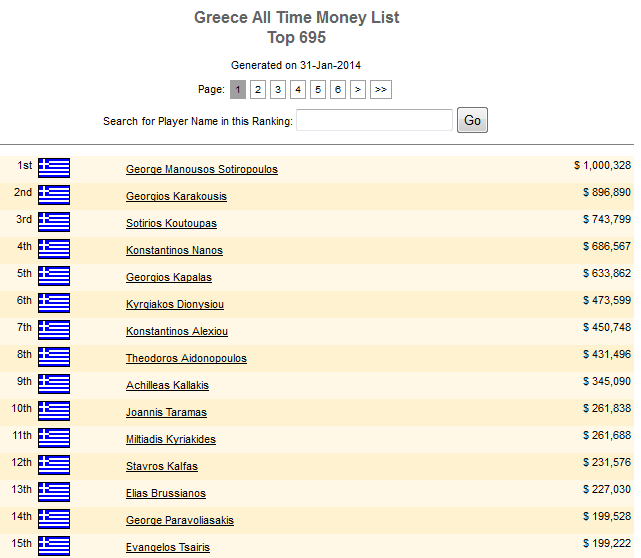Screen dimensions: 641x558
Task: Click the Greek flag in the 3rd row
Action: point(54,222)
